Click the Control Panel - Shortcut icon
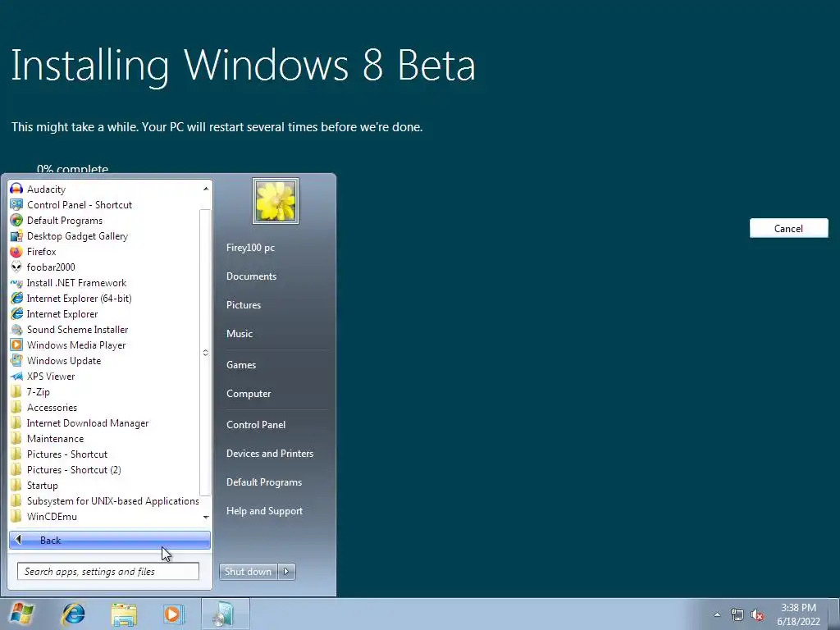The image size is (840, 630). [16, 204]
